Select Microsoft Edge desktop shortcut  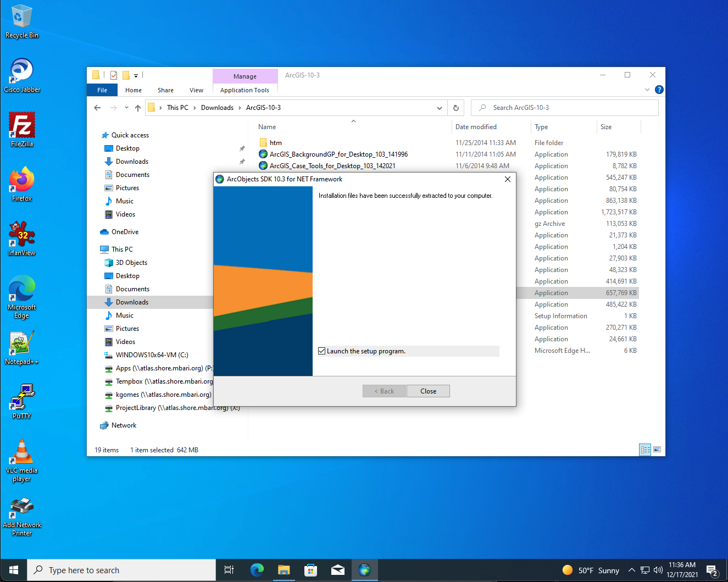tap(22, 297)
